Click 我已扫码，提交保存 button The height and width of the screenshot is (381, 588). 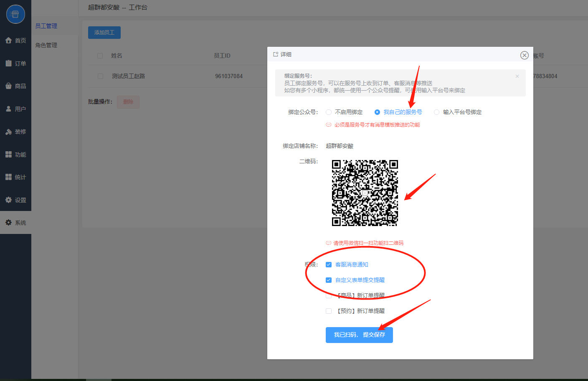click(359, 335)
